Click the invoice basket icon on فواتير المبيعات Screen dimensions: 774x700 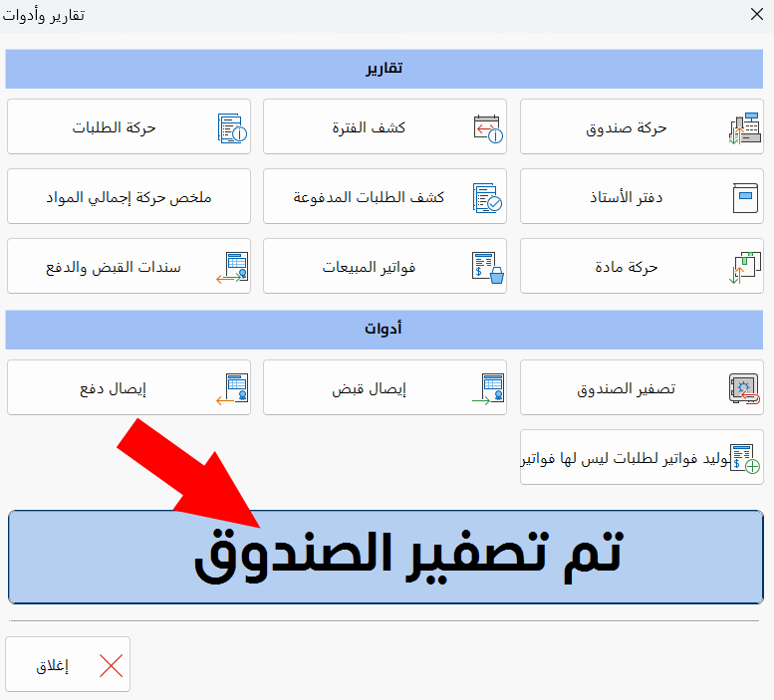pyautogui.click(x=488, y=268)
